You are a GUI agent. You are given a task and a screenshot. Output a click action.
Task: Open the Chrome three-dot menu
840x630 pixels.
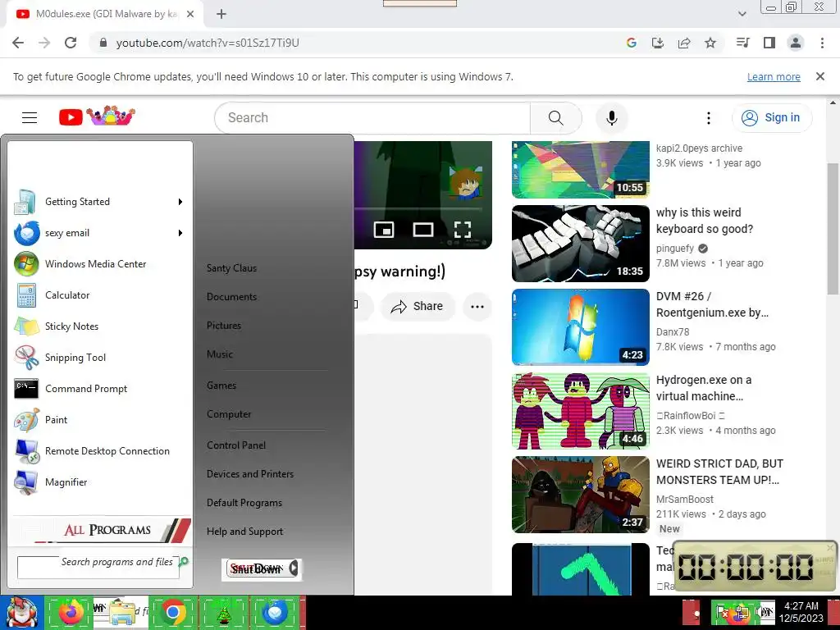click(822, 43)
